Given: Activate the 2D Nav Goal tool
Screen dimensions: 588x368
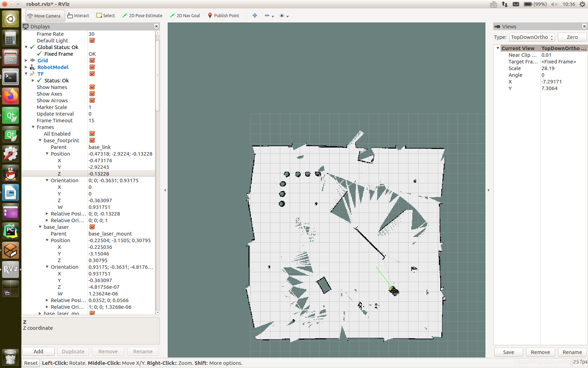Looking at the screenshot, I should coord(185,16).
